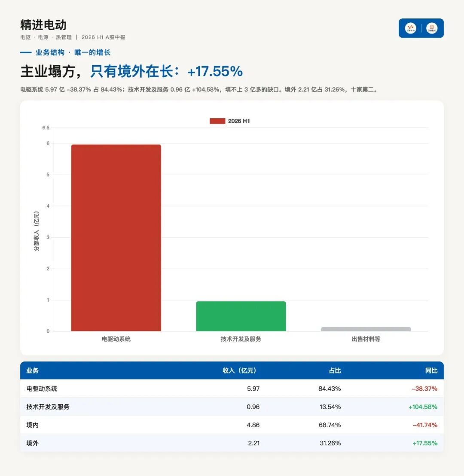Click the 4.86 revenue cell
Screen dimensions: 464x476
click(x=253, y=425)
